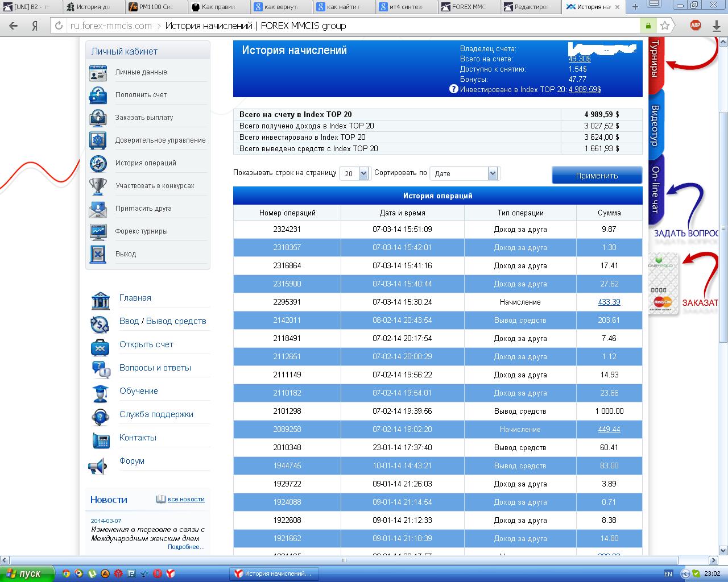Image resolution: width=728 pixels, height=582 pixels.
Task: Switch to the мт4 синтез browser tab
Action: pos(406,7)
